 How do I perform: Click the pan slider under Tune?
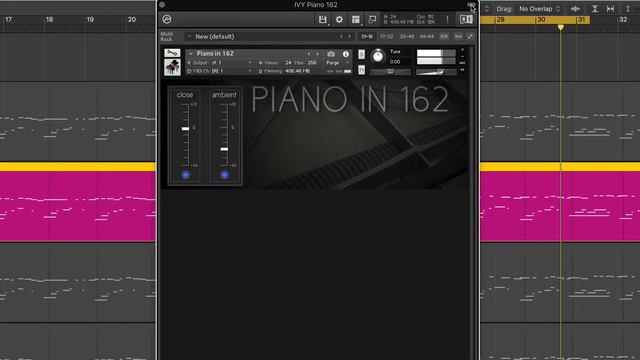[x=390, y=72]
